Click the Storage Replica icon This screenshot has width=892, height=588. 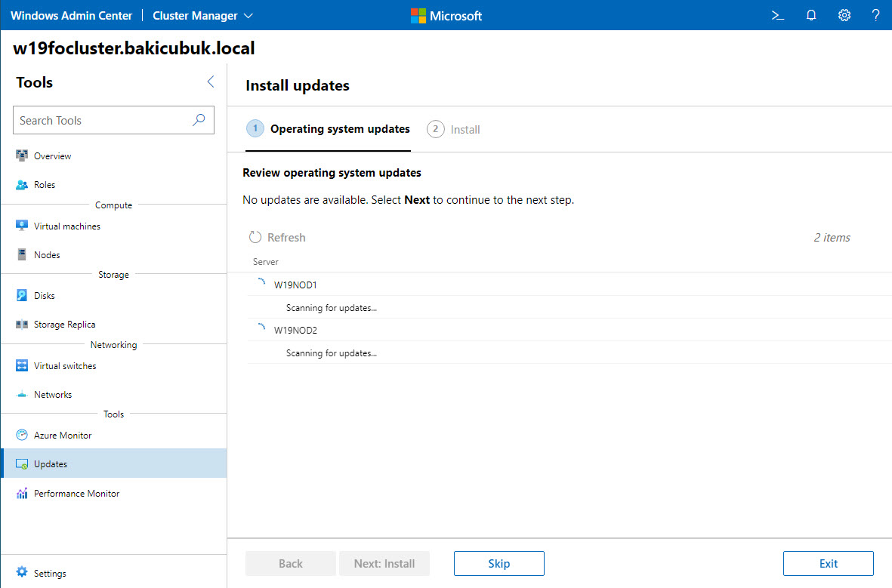[x=22, y=324]
